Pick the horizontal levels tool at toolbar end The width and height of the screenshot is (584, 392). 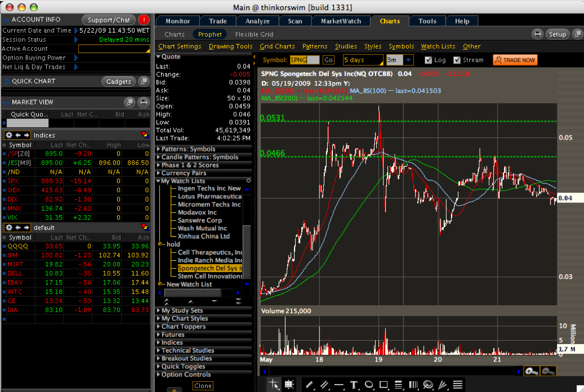tap(458, 385)
